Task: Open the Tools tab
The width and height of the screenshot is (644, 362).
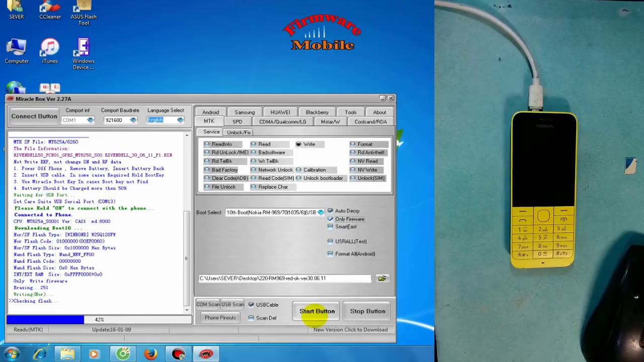Action: 351,112
